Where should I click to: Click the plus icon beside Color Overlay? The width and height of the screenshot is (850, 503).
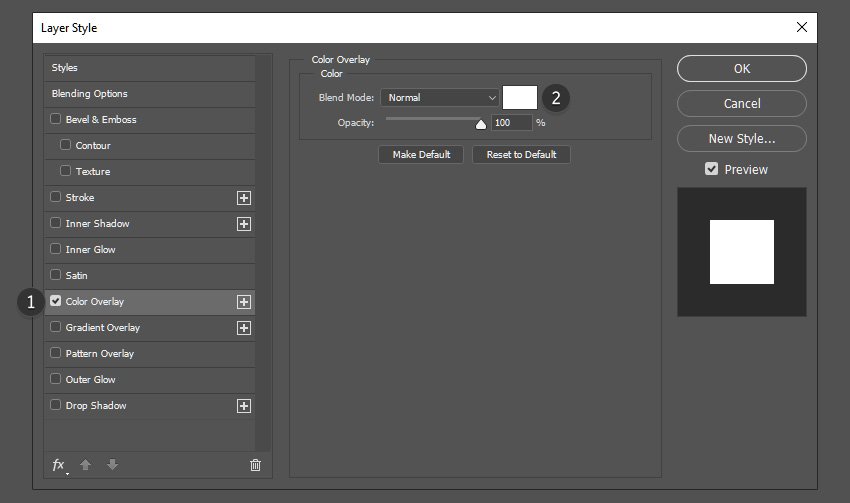click(x=243, y=302)
